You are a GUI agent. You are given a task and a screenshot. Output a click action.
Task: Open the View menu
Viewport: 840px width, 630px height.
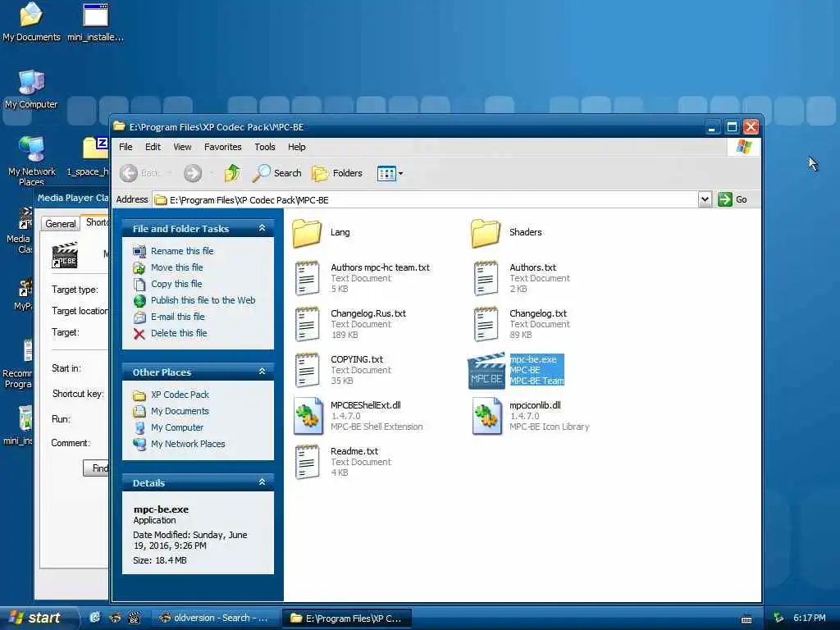tap(182, 147)
